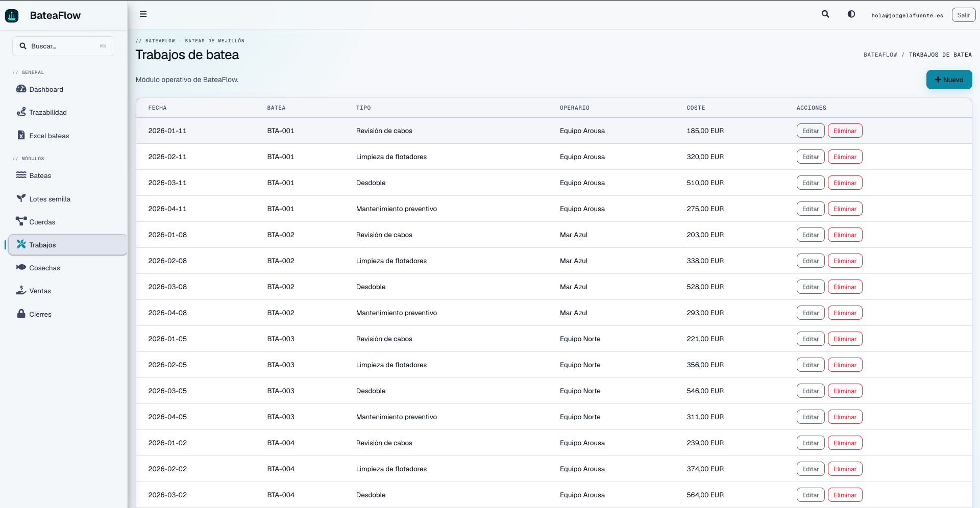Click the Lotes semilla seedling icon

(21, 198)
